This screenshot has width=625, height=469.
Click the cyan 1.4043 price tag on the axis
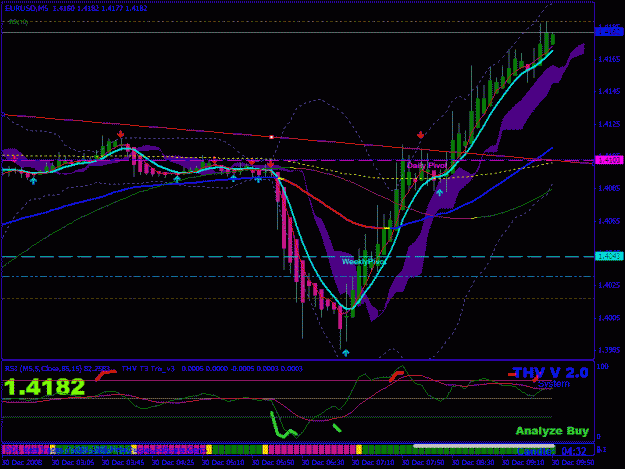[609, 257]
